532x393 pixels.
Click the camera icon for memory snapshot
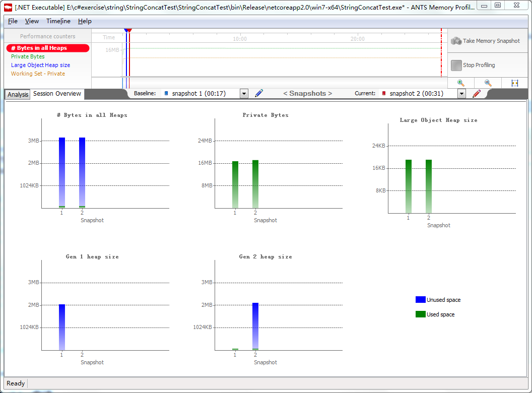coord(456,41)
